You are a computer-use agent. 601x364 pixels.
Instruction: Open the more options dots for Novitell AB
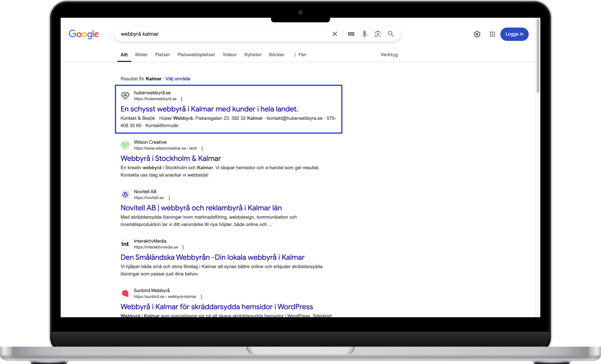169,198
